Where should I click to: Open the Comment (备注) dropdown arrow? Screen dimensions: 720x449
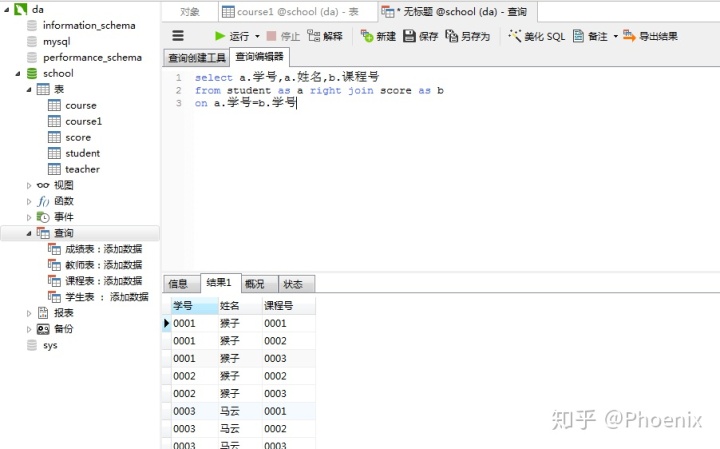[615, 36]
